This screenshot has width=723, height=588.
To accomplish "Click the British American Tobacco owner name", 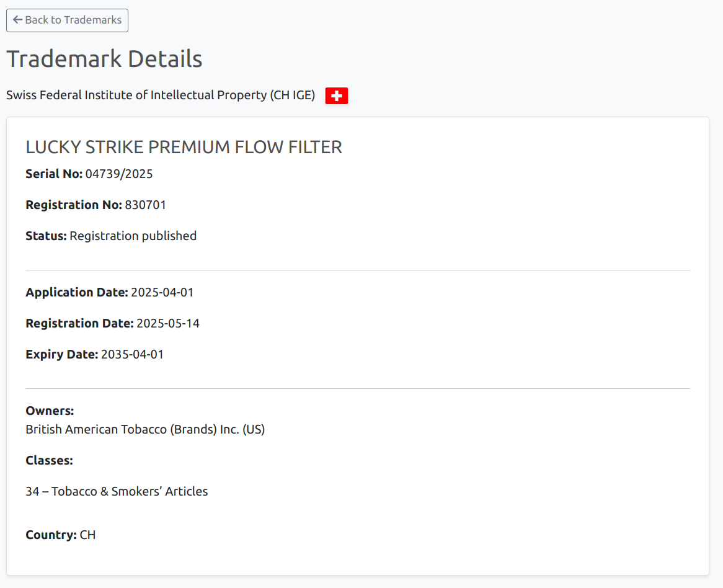I will point(145,429).
